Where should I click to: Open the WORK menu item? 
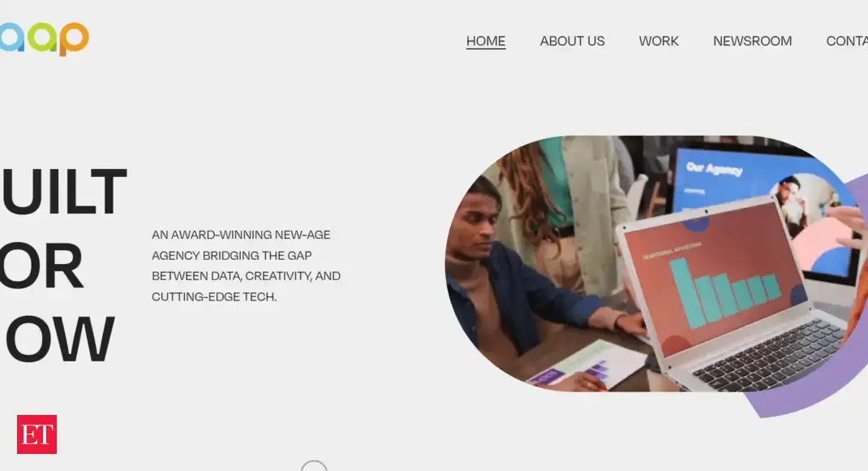tap(658, 41)
